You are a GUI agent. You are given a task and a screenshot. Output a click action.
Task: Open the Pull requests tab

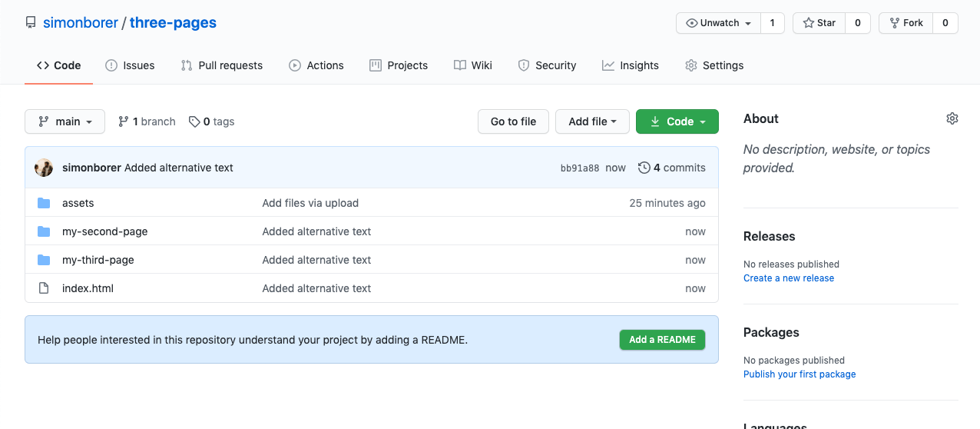click(221, 65)
